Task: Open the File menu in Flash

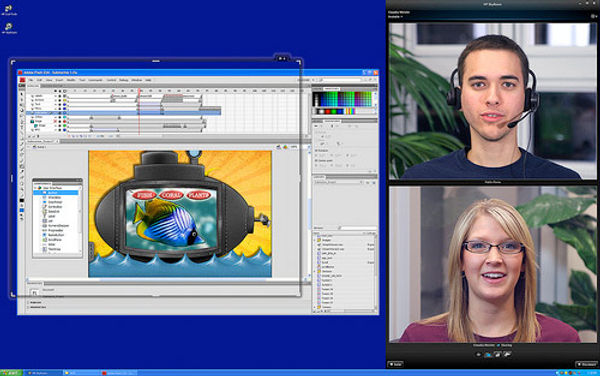Action: tap(31, 80)
